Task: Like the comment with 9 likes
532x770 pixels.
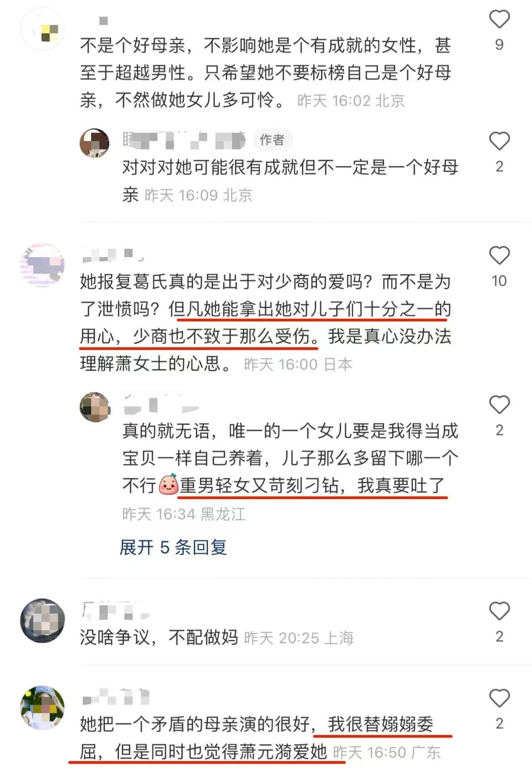Action: click(x=499, y=19)
